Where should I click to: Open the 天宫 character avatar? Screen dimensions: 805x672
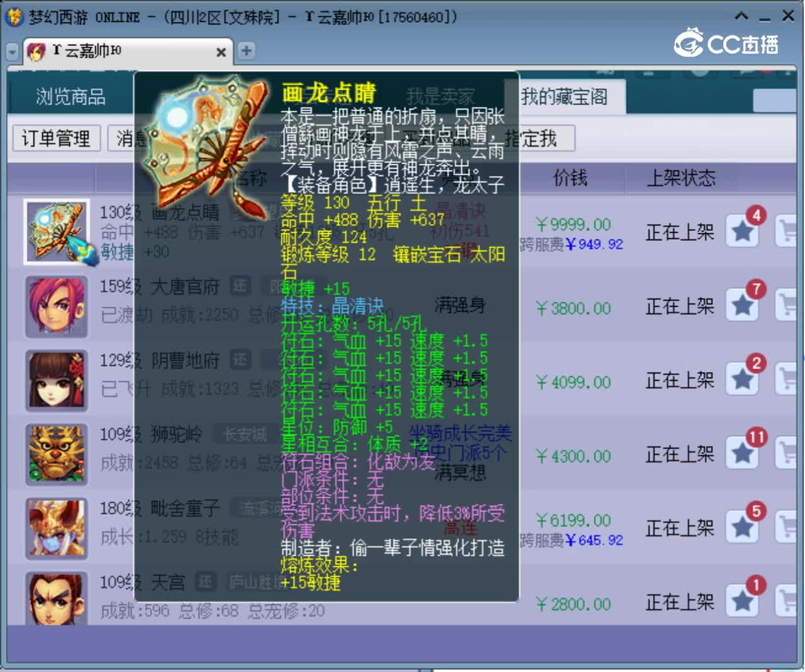coord(56,598)
